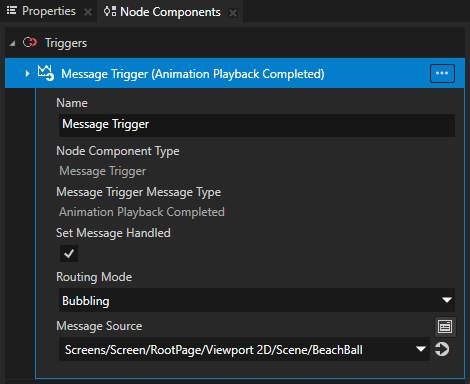Click the Name label
Image resolution: width=470 pixels, height=384 pixels.
point(72,103)
